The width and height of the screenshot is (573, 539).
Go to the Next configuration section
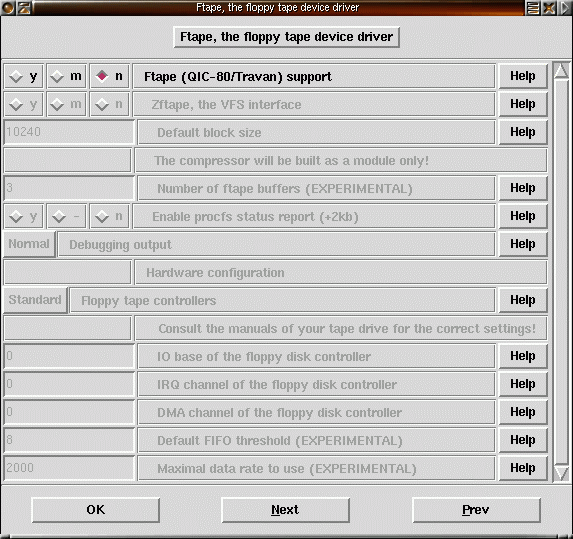(285, 509)
